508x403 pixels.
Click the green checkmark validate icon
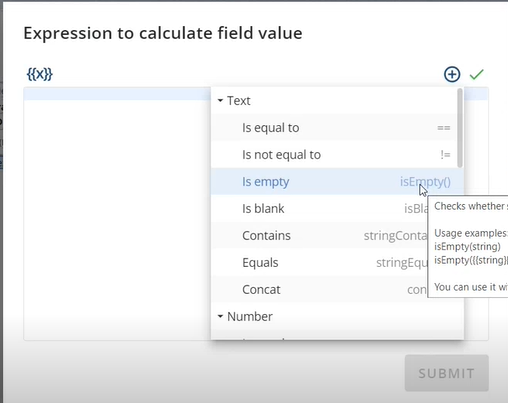(476, 74)
